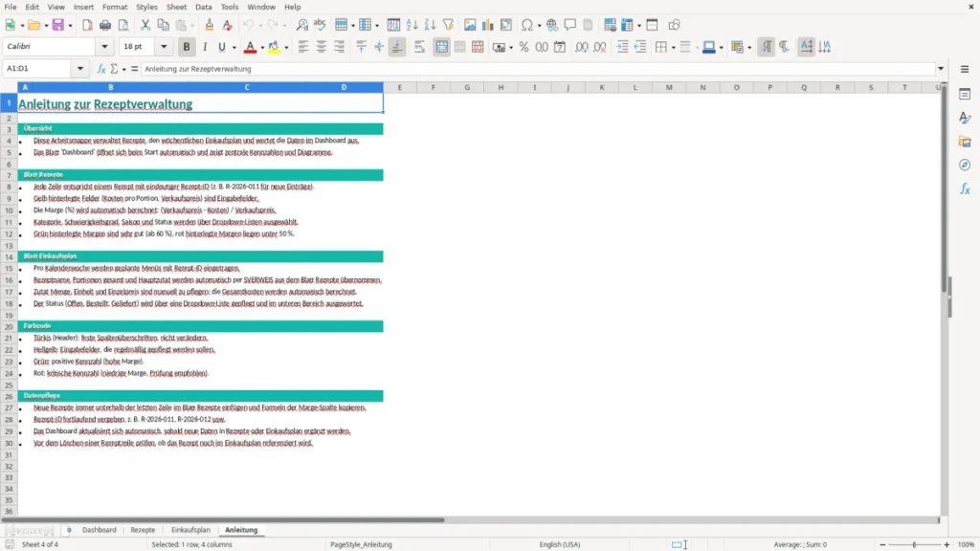Screen dimensions: 980x551
Task: Click the Select Function sigma button
Action: [x=115, y=69]
